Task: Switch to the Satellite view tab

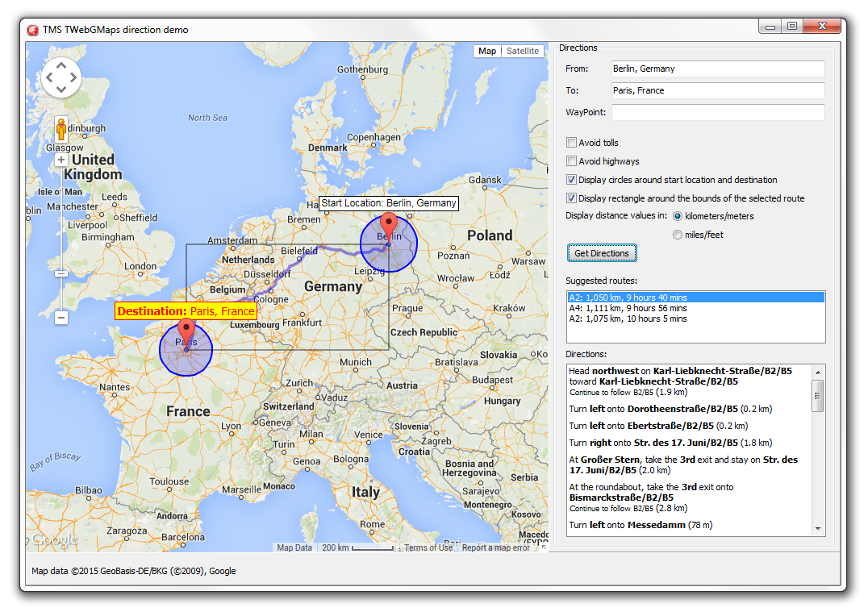Action: [x=522, y=51]
